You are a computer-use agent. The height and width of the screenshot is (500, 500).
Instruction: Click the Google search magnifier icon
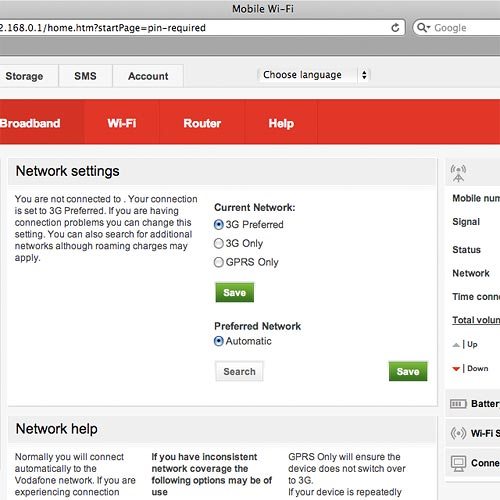[x=421, y=27]
